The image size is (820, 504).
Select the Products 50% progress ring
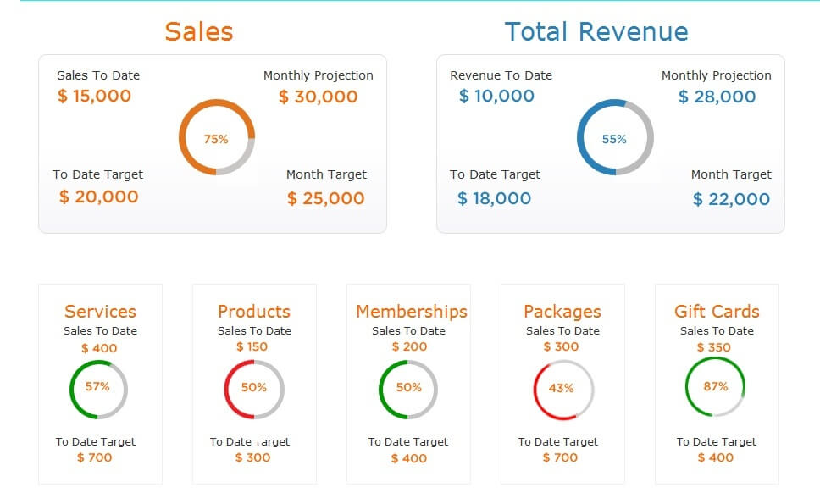coord(253,388)
